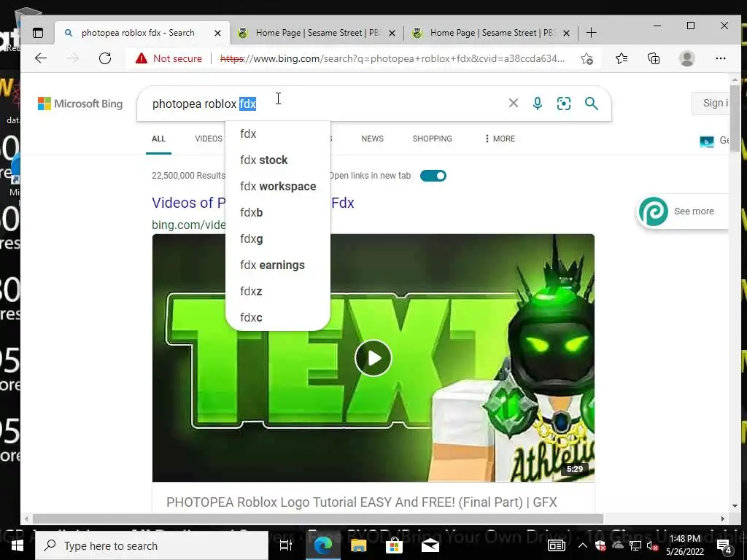Viewport: 747px width, 560px height.
Task: Choose the 'fdxb' suggestion
Action: (x=278, y=212)
